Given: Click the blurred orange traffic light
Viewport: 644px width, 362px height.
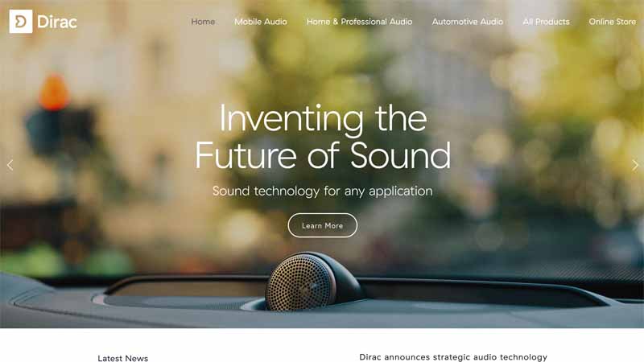Looking at the screenshot, I should 54,93.
